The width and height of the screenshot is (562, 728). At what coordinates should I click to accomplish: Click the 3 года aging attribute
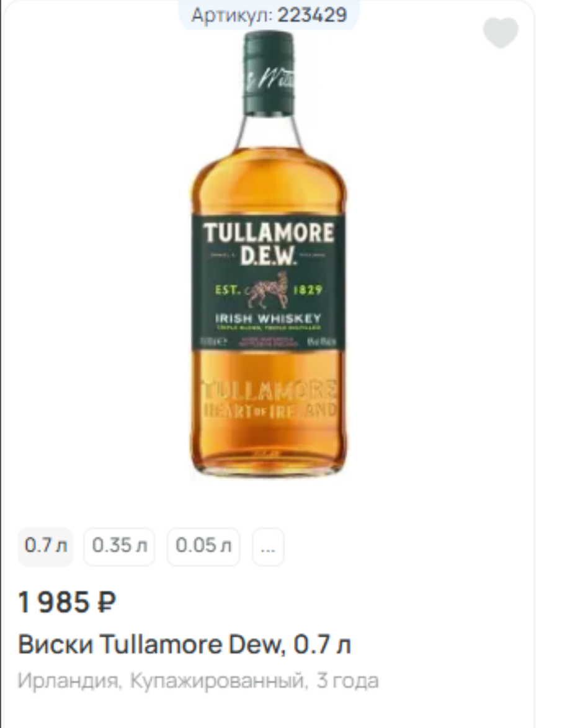347,681
